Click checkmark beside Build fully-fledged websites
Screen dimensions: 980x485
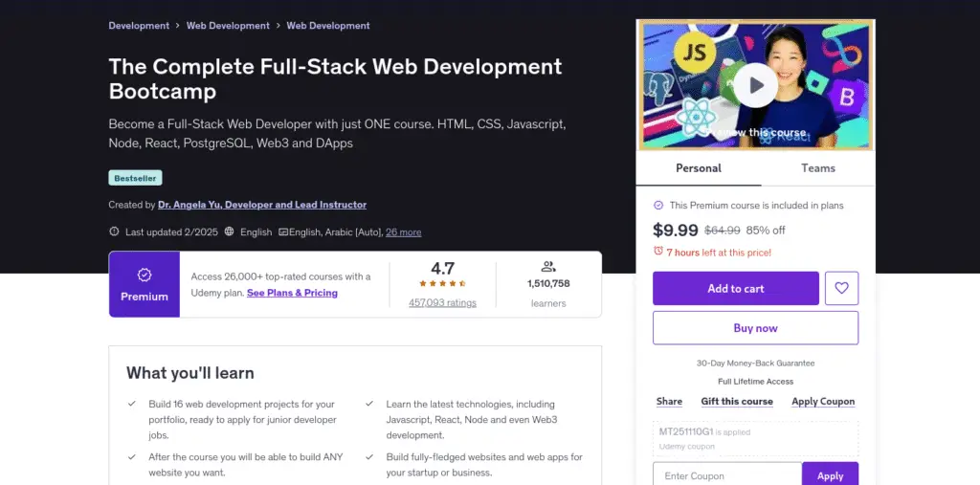click(369, 456)
